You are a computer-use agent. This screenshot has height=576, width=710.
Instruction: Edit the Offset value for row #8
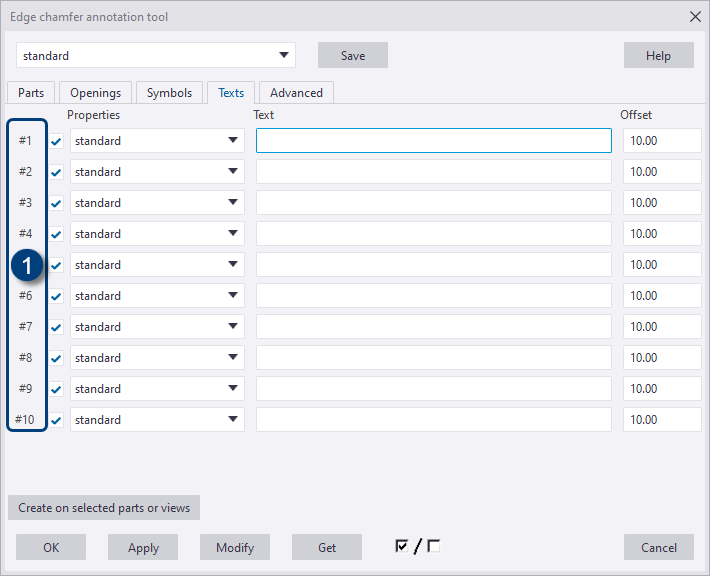click(662, 358)
